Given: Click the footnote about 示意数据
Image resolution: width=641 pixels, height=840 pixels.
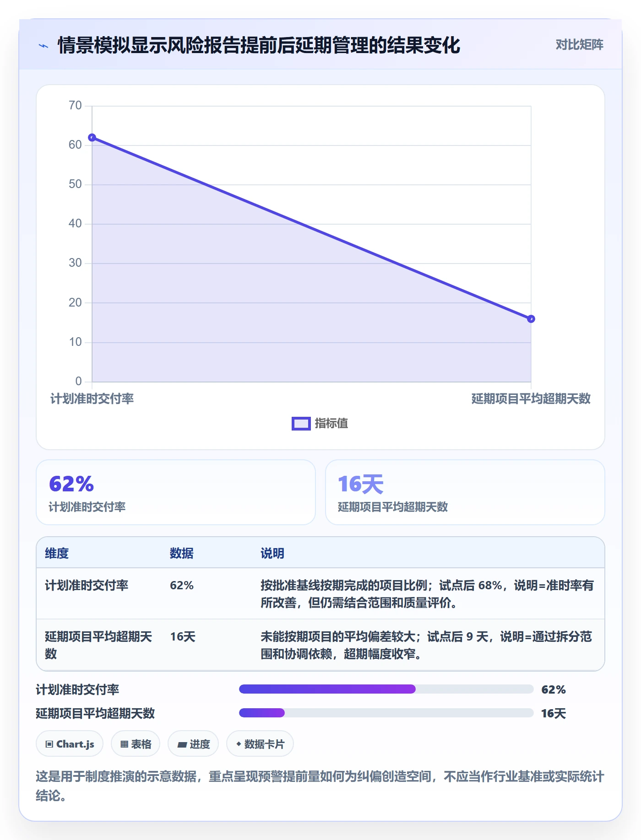Looking at the screenshot, I should 320,786.
